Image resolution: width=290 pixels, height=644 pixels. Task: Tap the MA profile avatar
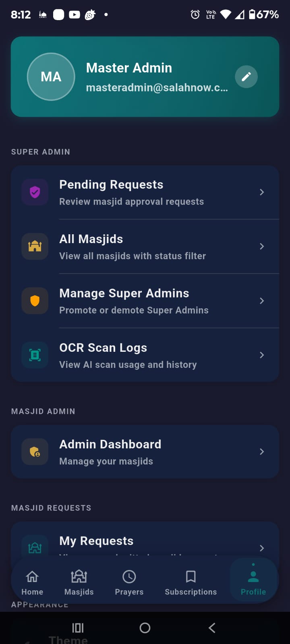click(51, 76)
